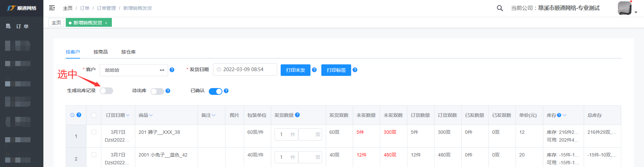Viewport: 644px width, 167px height.
Task: Click the 发货日期 date input field
Action: coord(245,69)
